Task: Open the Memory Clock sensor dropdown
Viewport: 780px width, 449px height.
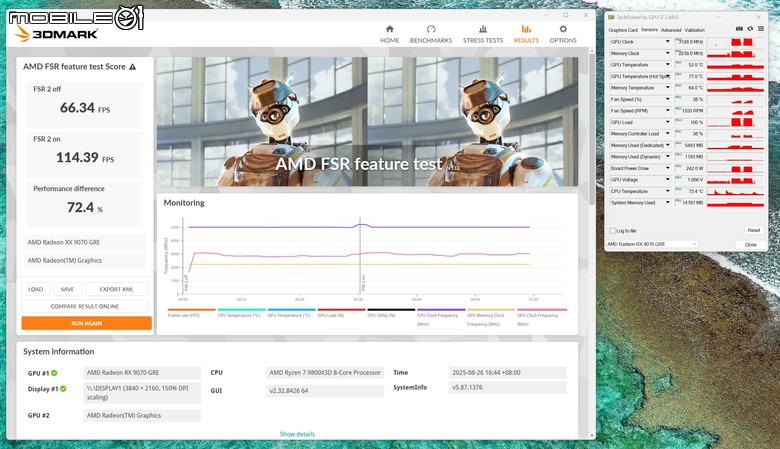Action: [668, 53]
